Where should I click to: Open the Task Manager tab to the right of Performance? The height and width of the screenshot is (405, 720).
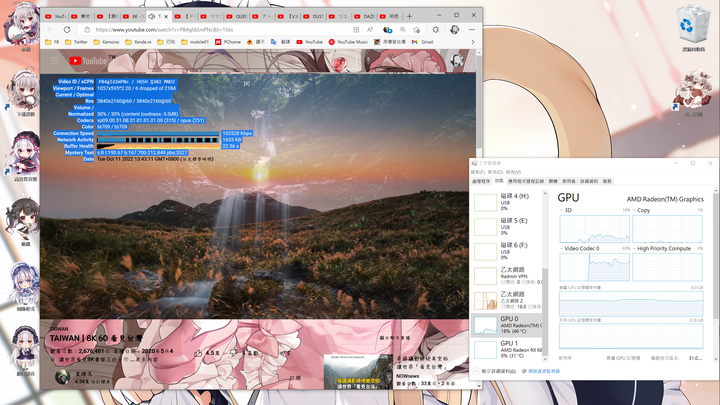pyautogui.click(x=525, y=181)
